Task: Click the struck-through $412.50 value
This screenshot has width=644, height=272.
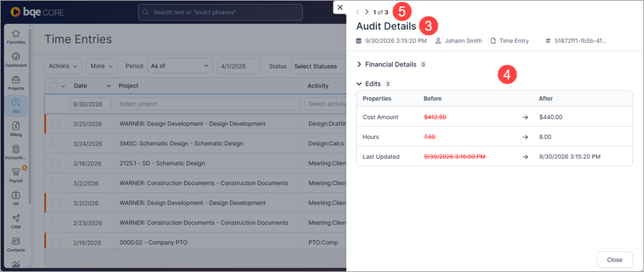Action: (435, 117)
